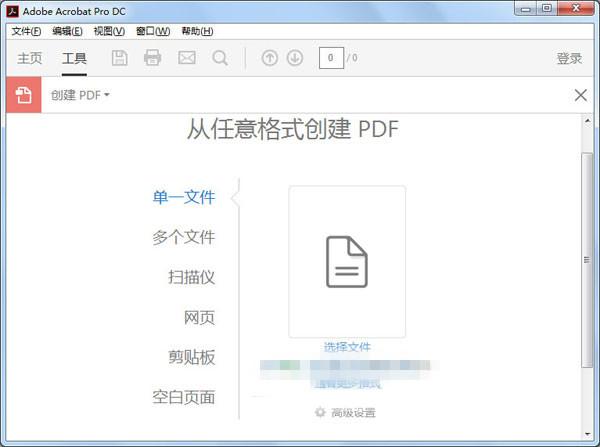The height and width of the screenshot is (447, 600).
Task: Select the 剪贴板 option
Action: coord(191,357)
